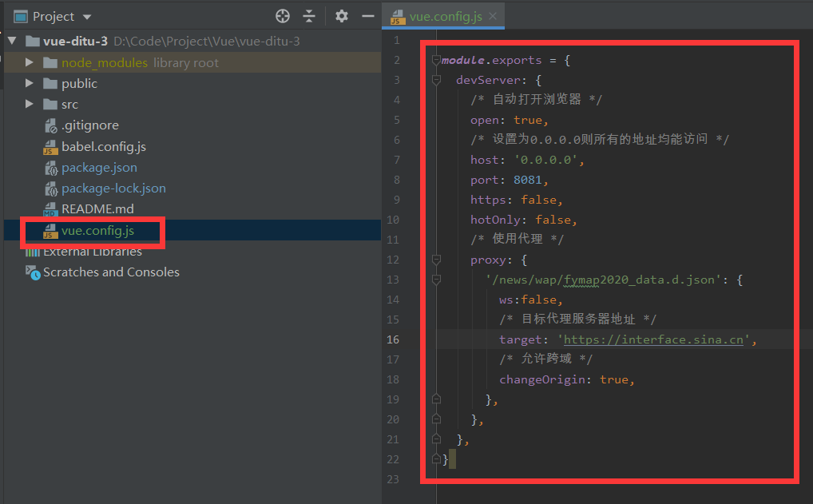Collapse the vue-ditu-3 root folder arrow

(x=13, y=41)
